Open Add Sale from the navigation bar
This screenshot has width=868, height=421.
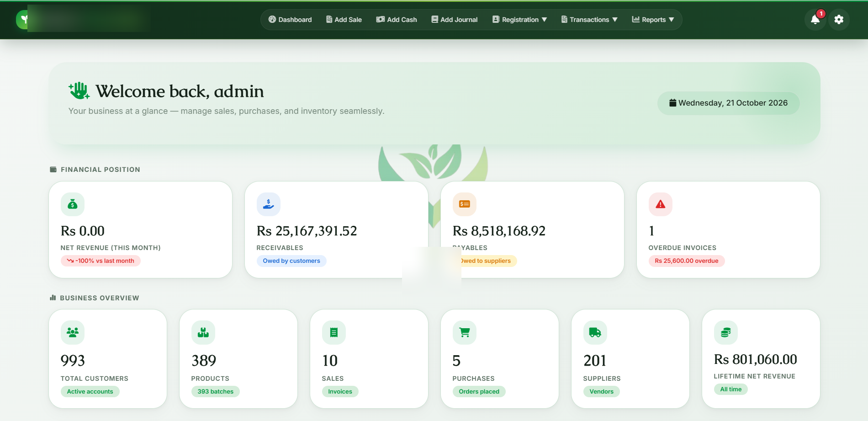tap(344, 20)
